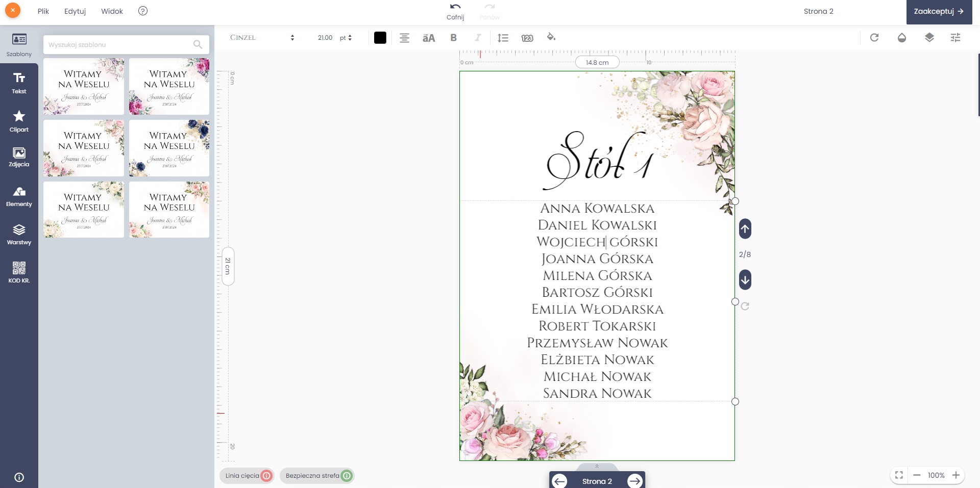980x488 pixels.
Task: Click Cofnij to undo
Action: 455,11
